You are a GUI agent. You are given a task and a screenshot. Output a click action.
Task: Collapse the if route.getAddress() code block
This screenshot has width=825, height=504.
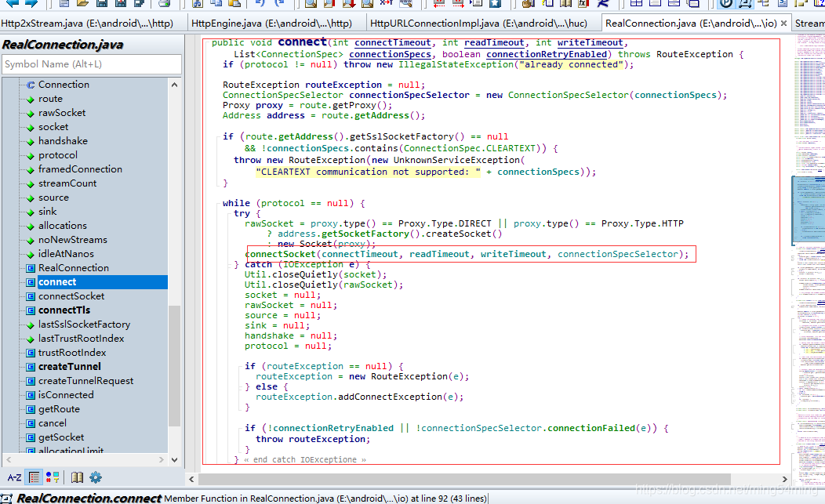216,137
